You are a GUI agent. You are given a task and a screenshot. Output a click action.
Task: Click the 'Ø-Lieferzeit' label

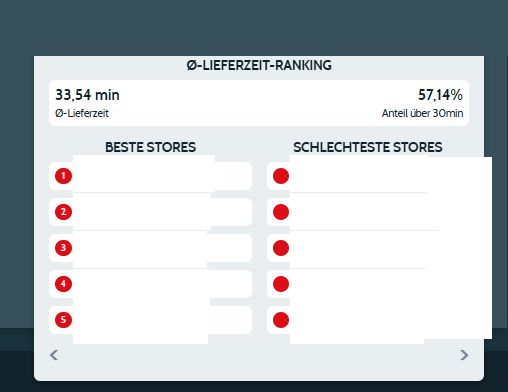[x=82, y=113]
